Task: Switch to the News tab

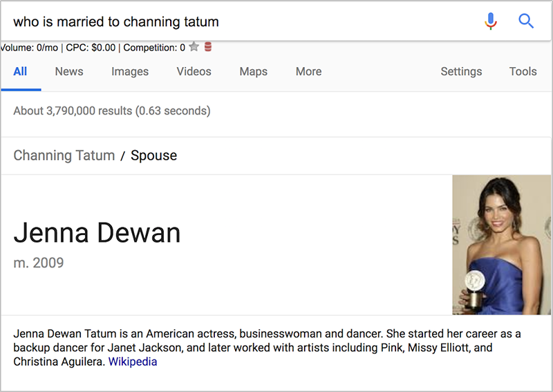Action: pyautogui.click(x=69, y=71)
